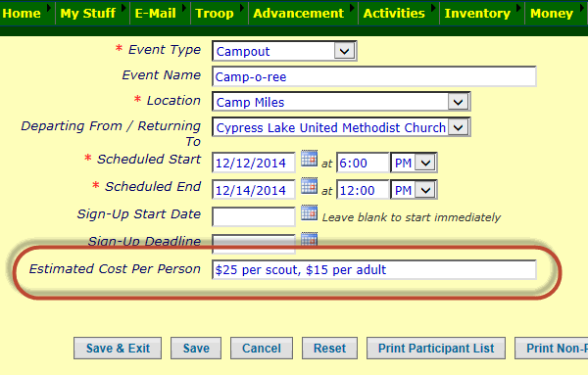This screenshot has height=375, width=588.
Task: Open calendar picker for Scheduled Start
Action: 309,159
